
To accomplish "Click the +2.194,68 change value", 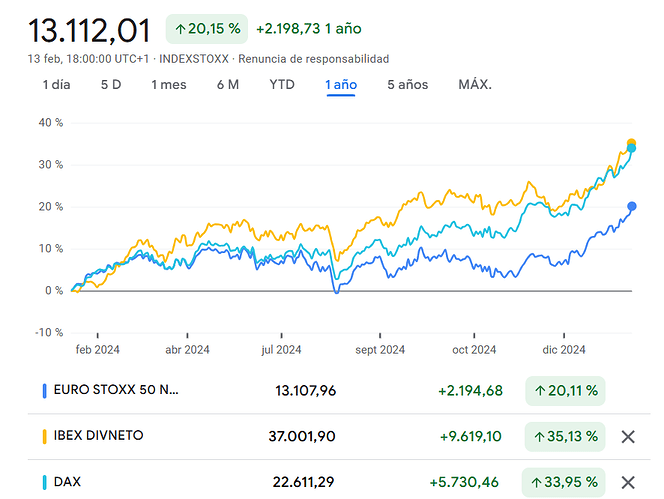I will click(x=470, y=391).
